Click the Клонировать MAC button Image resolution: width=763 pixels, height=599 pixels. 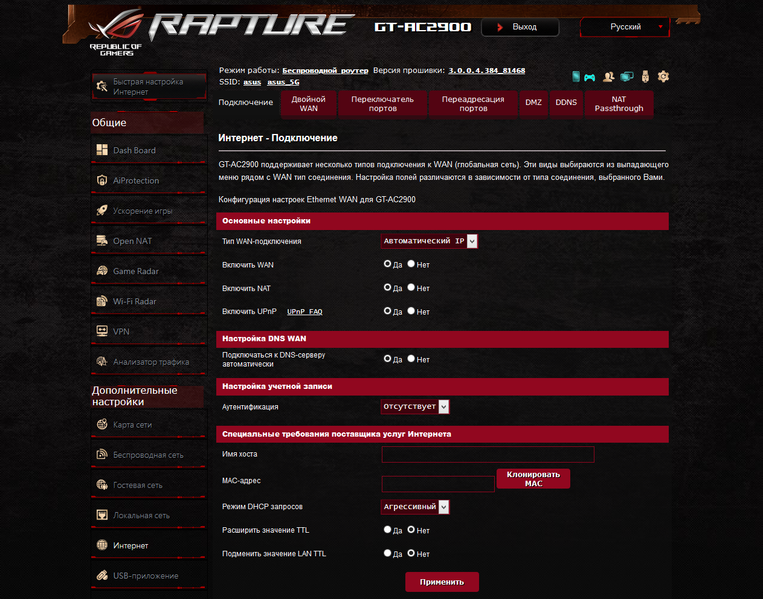(533, 479)
